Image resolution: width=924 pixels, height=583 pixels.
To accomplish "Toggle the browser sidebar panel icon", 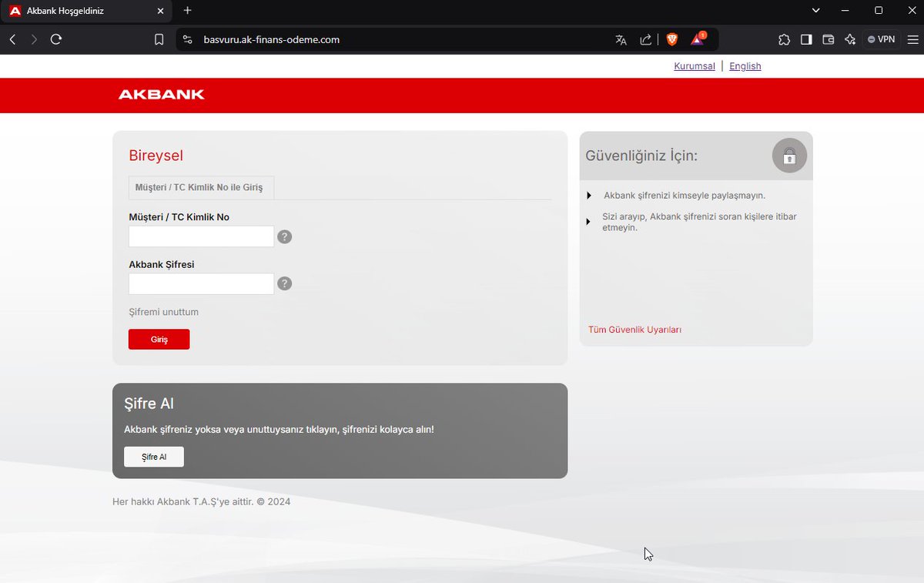I will pyautogui.click(x=806, y=39).
